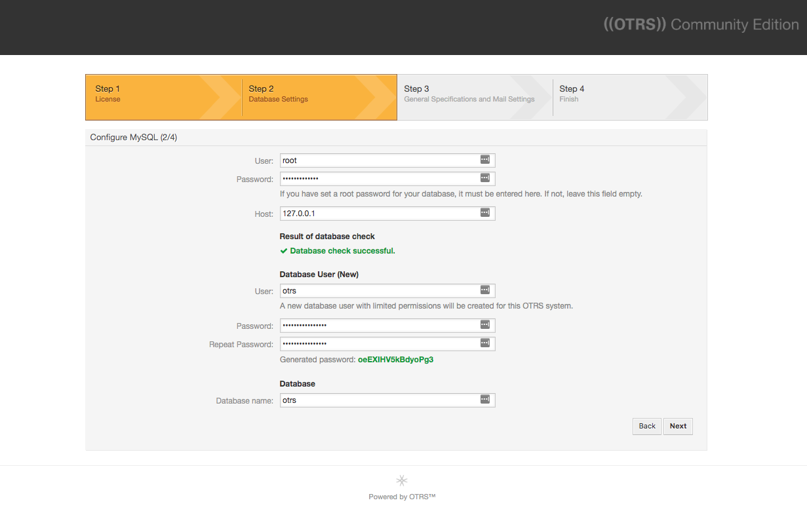
Task: Click password manager icon in Database name field
Action: point(485,399)
